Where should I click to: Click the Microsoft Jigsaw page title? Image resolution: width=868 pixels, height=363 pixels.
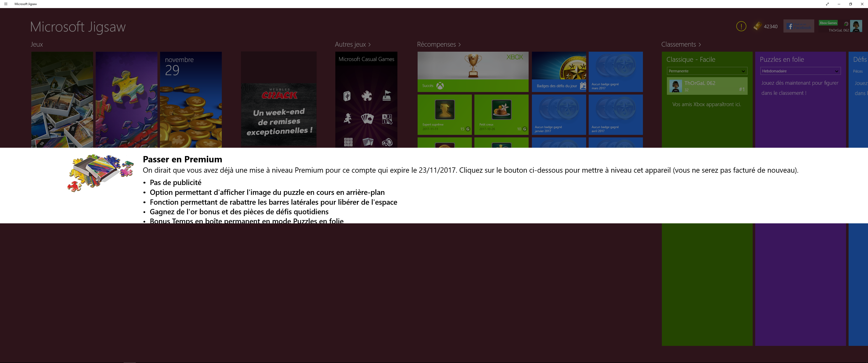click(77, 27)
